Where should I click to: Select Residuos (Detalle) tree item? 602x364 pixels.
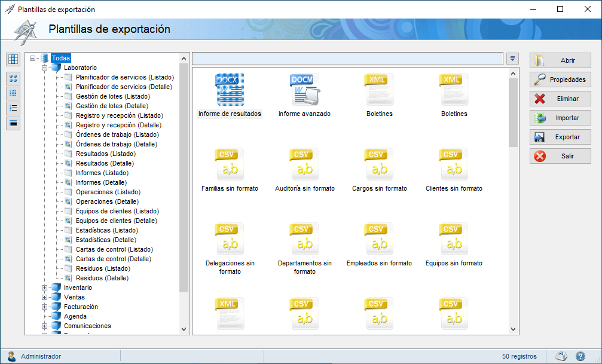(102, 278)
